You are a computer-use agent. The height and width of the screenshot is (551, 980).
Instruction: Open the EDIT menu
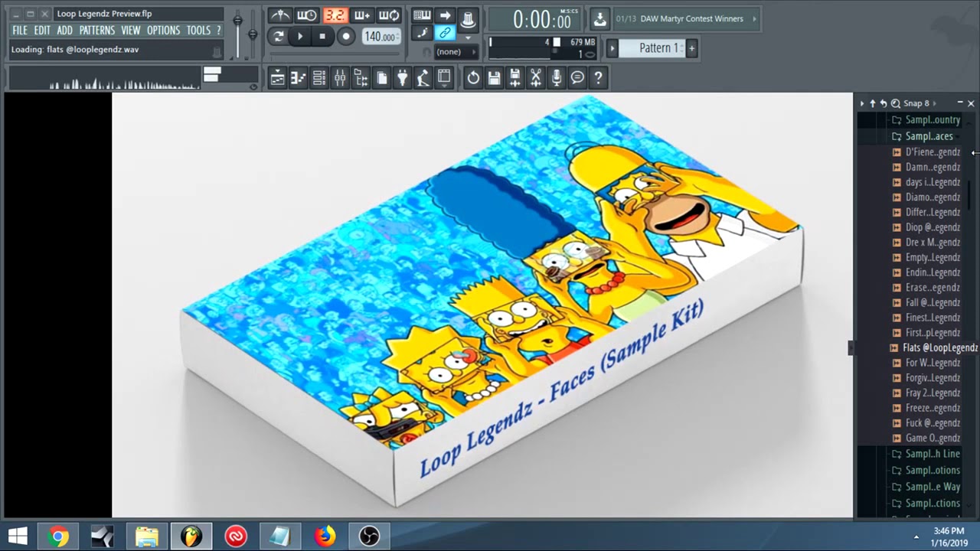coord(42,31)
